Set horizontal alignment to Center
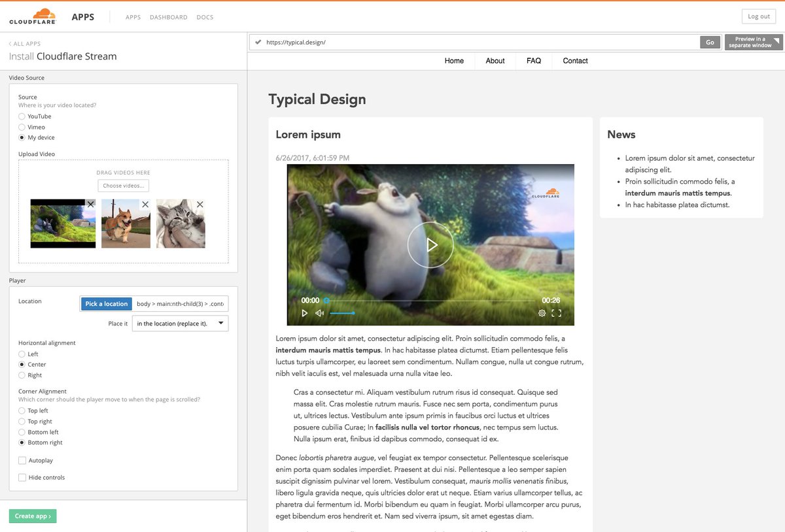The image size is (785, 532). (x=22, y=364)
